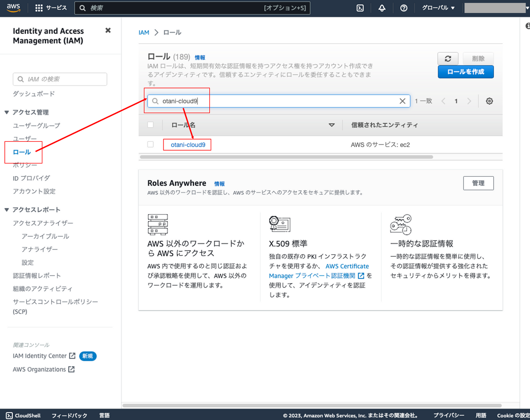Click the 管理 button for Roles Anywhere
This screenshot has height=420, width=530.
tap(478, 183)
